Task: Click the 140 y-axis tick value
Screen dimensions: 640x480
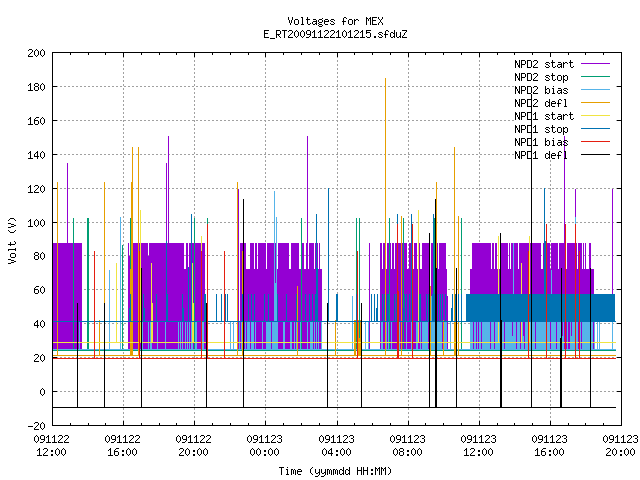Action: (x=36, y=155)
